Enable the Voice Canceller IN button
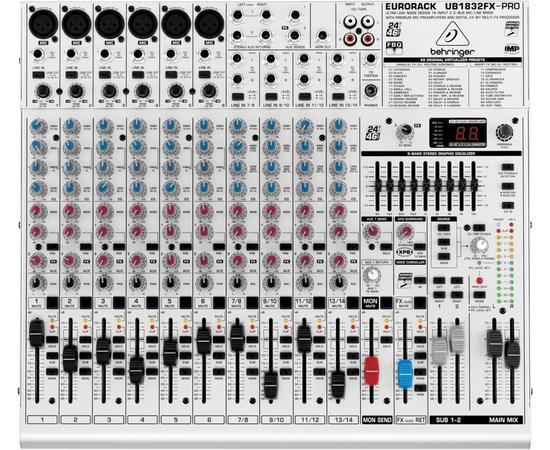Screen dimensions: 550x450 [420, 280]
